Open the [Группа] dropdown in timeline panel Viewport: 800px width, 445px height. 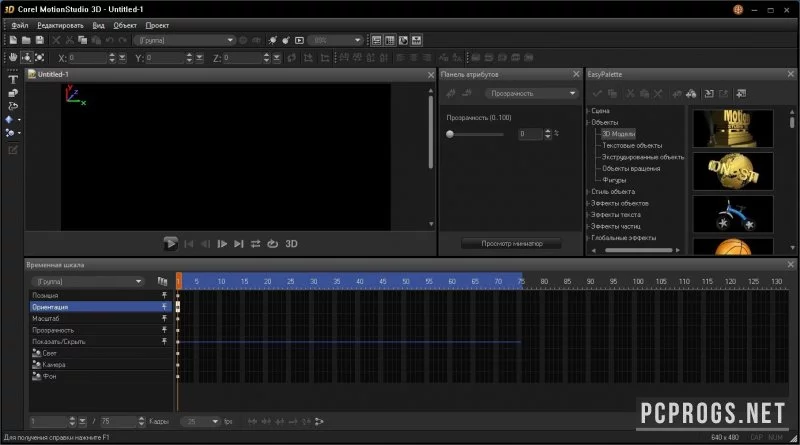pos(88,282)
